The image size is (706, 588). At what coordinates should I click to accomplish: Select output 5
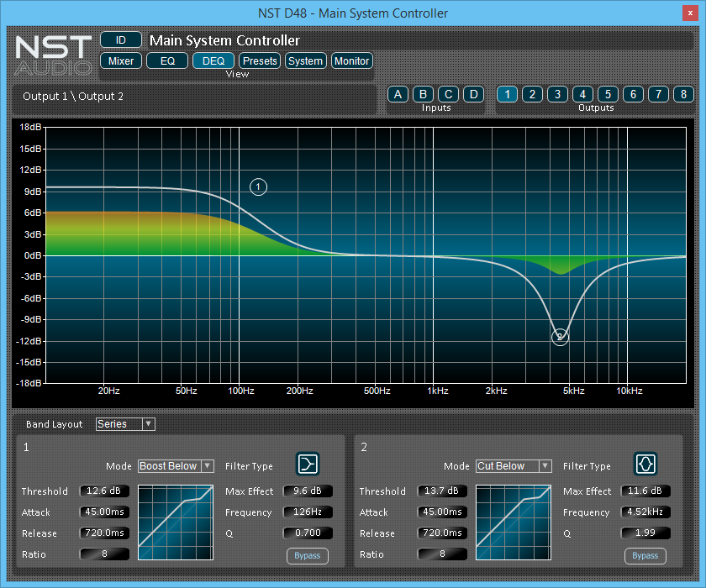click(609, 94)
